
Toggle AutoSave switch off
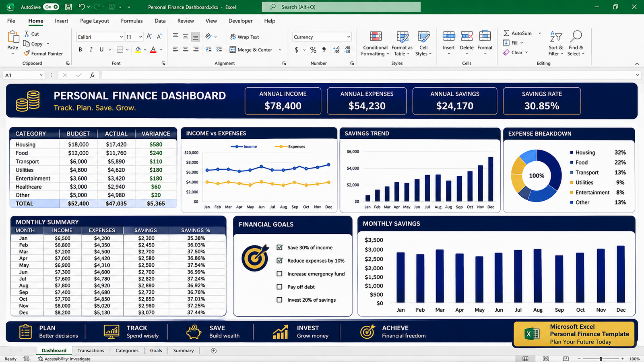(x=51, y=7)
